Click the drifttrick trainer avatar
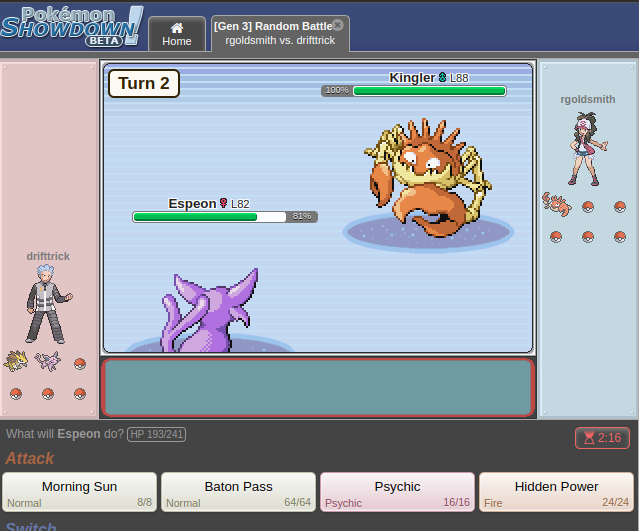 pyautogui.click(x=49, y=304)
